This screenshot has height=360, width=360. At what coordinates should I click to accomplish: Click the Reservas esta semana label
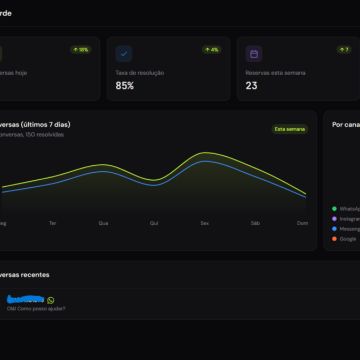(275, 73)
